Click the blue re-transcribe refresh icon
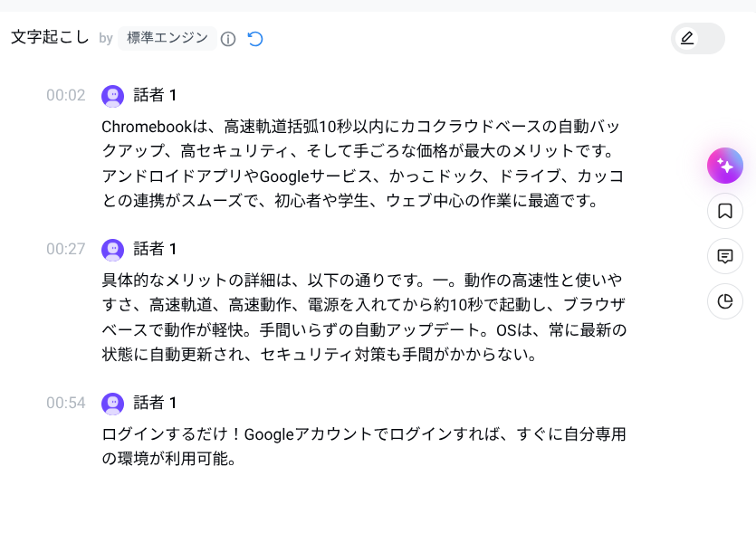 (x=255, y=39)
